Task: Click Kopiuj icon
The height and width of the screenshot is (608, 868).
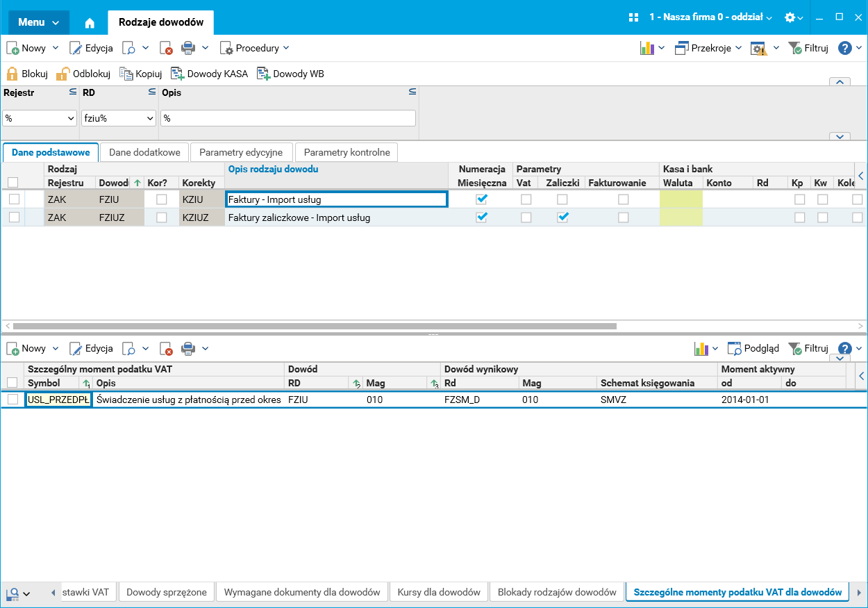Action: 126,74
